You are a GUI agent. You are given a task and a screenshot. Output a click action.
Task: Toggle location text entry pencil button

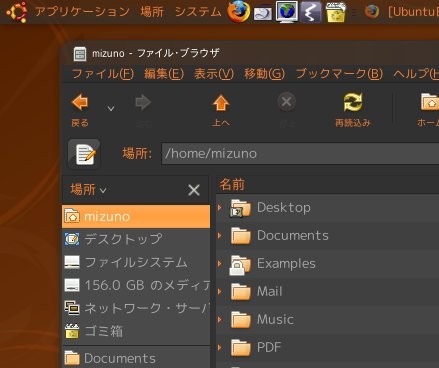(84, 154)
